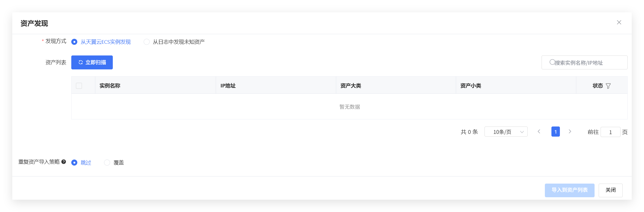The height and width of the screenshot is (212, 644).
Task: Go to next page arrow
Action: (570, 132)
